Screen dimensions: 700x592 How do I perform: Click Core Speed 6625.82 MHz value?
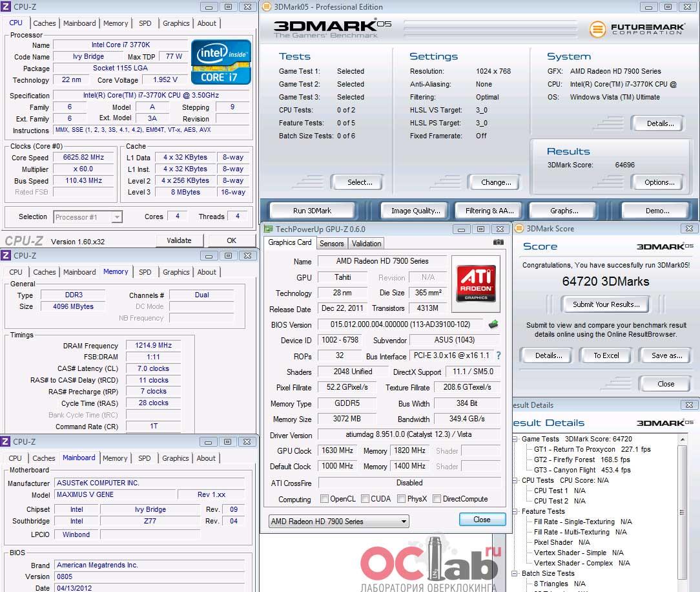click(x=83, y=157)
